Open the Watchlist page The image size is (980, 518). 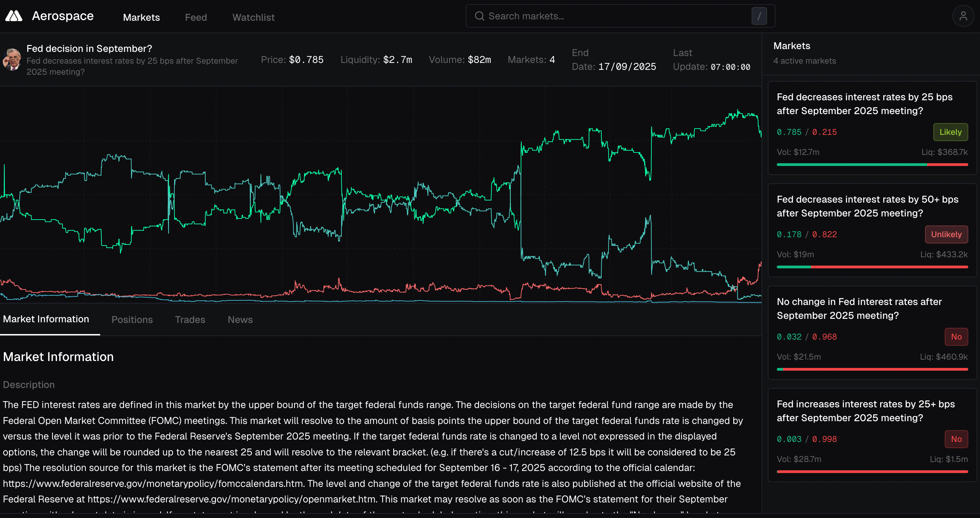253,18
